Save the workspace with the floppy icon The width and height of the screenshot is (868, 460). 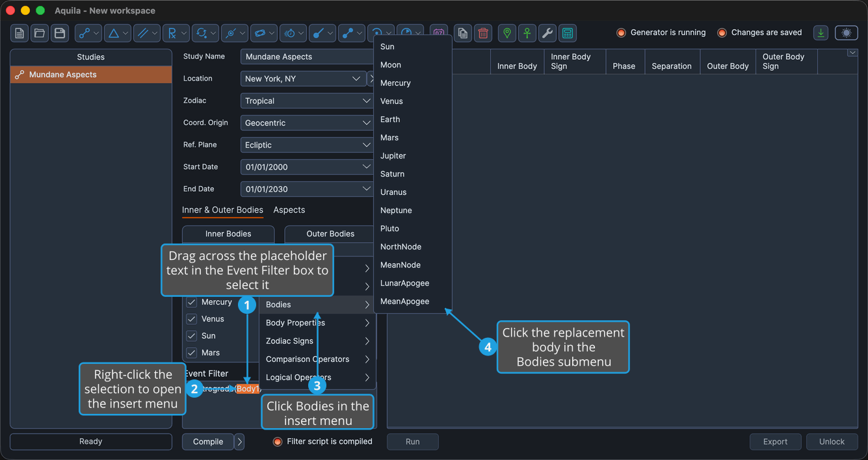point(60,33)
